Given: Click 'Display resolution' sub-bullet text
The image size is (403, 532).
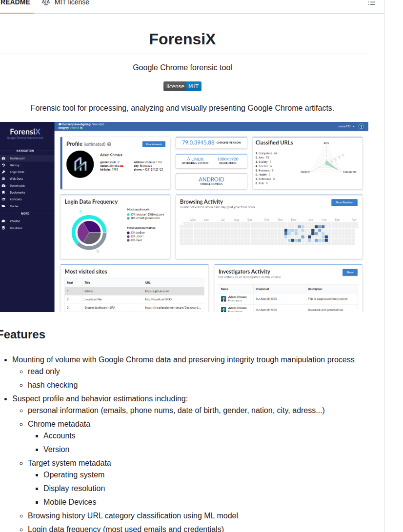Looking at the screenshot, I should 74,488.
